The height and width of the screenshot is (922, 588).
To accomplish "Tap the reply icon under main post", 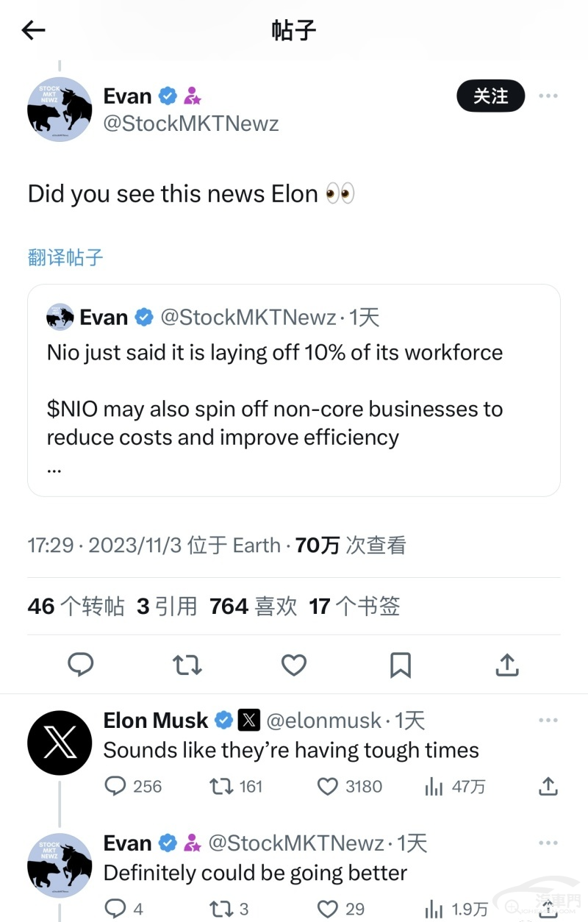I will pyautogui.click(x=80, y=665).
